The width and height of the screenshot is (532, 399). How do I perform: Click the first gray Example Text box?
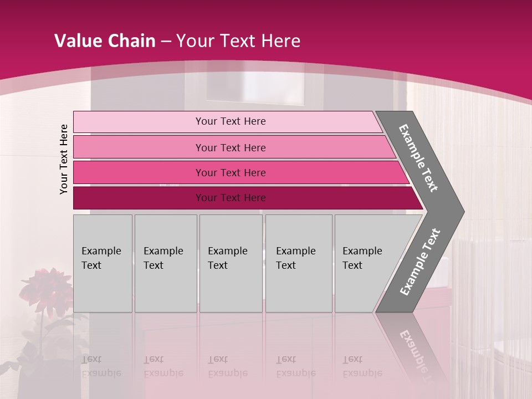[103, 263]
